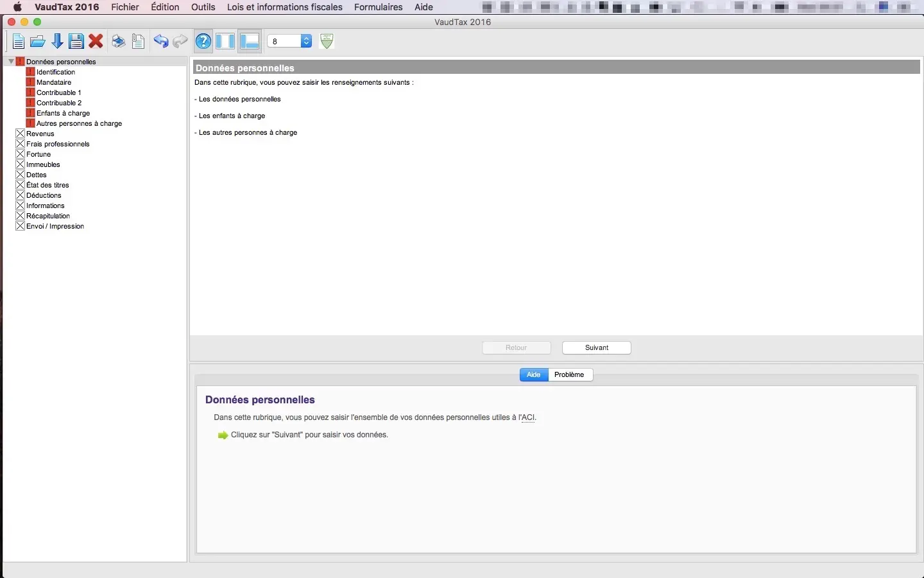This screenshot has width=924, height=578.
Task: Open the Aide menu in menu bar
Action: (424, 7)
